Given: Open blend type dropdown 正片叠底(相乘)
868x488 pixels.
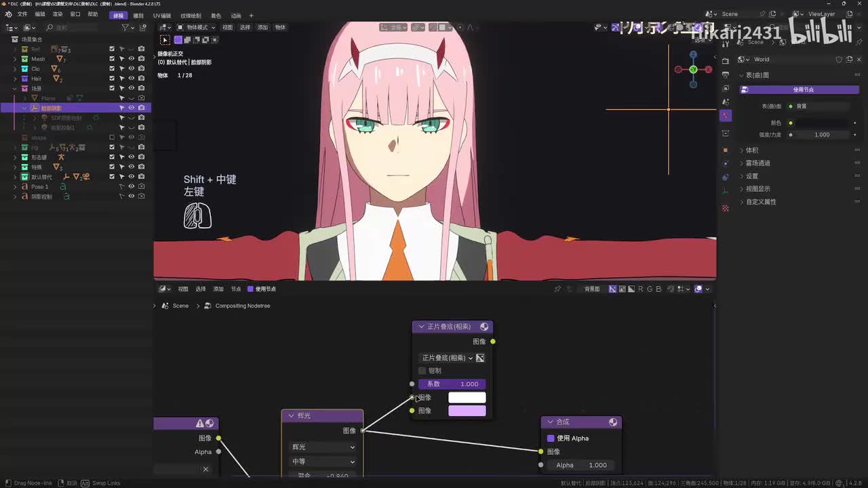Looking at the screenshot, I should click(x=447, y=358).
